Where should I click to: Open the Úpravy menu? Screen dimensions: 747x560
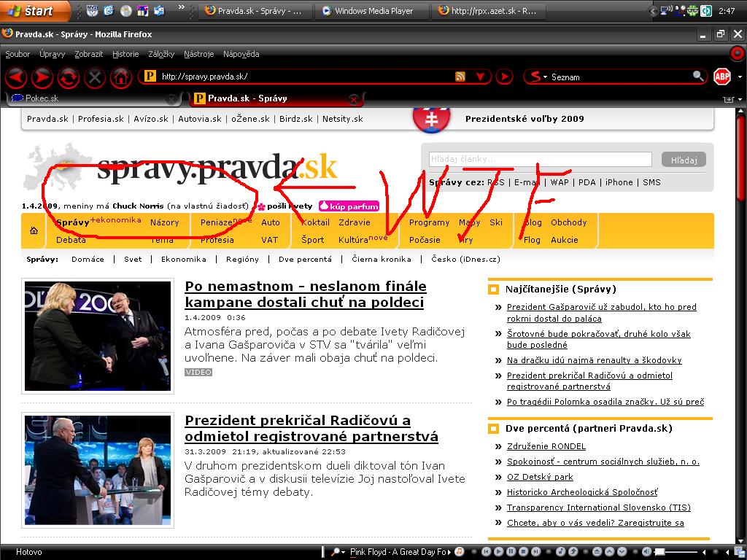52,54
